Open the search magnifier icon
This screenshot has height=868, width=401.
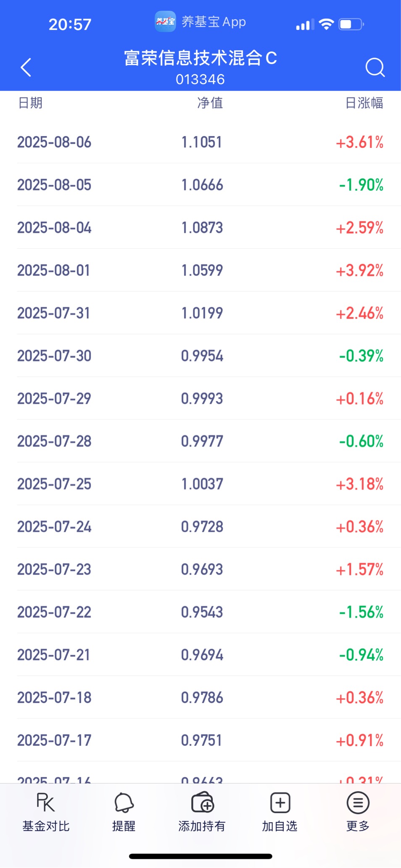pos(375,67)
